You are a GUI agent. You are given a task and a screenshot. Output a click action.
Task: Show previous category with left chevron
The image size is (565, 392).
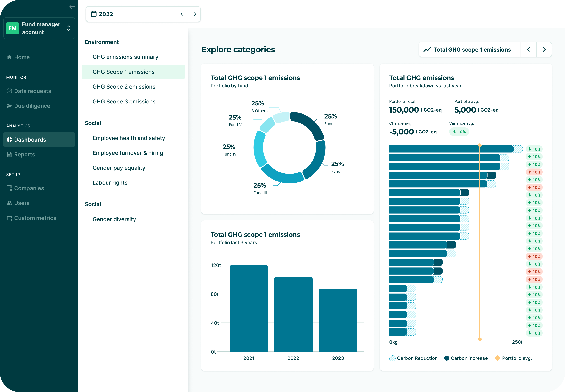click(x=529, y=50)
